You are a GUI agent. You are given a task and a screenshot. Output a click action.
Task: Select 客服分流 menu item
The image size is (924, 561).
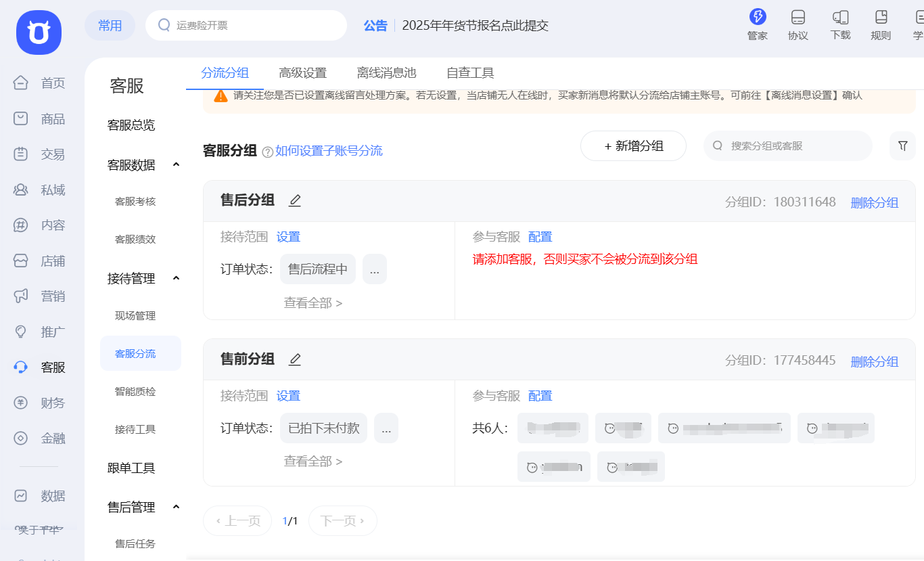tap(141, 353)
